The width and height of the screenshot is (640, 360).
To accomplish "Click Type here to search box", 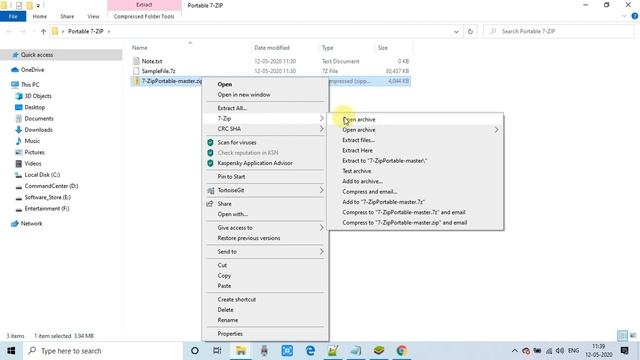I will coord(102,351).
